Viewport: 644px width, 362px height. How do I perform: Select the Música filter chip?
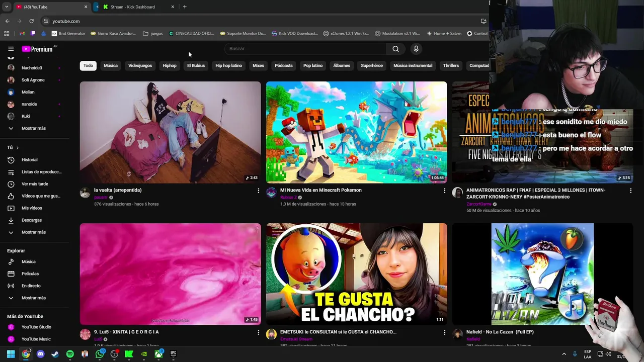point(111,65)
